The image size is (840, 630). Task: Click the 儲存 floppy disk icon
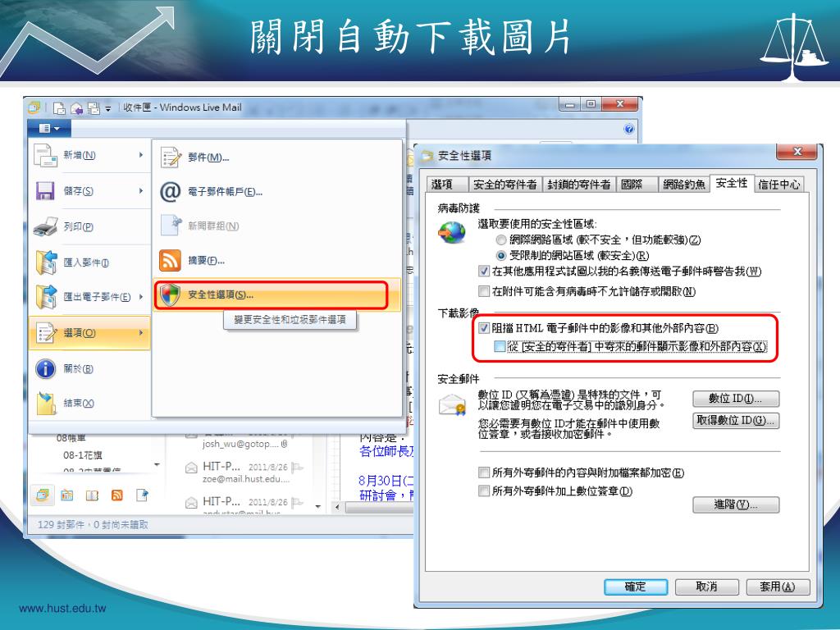(x=46, y=190)
